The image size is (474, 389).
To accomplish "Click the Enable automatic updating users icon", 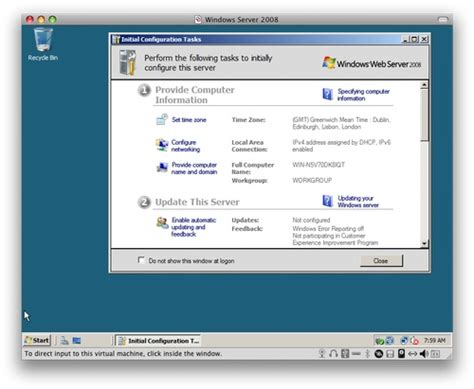I will pyautogui.click(x=162, y=222).
